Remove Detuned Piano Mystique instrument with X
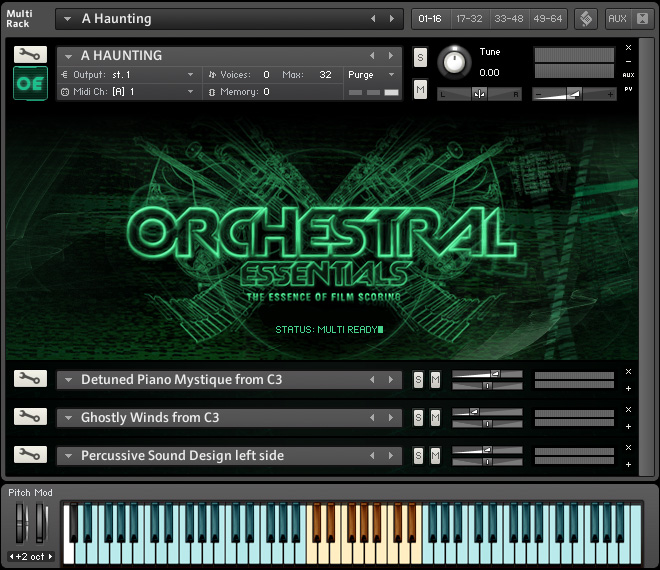This screenshot has height=570, width=660. [628, 371]
